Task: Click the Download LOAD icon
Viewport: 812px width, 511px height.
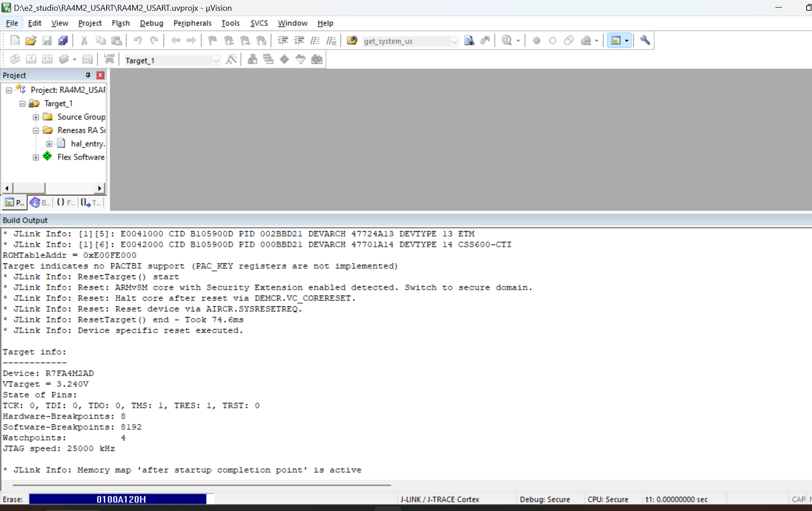Action: coord(109,59)
